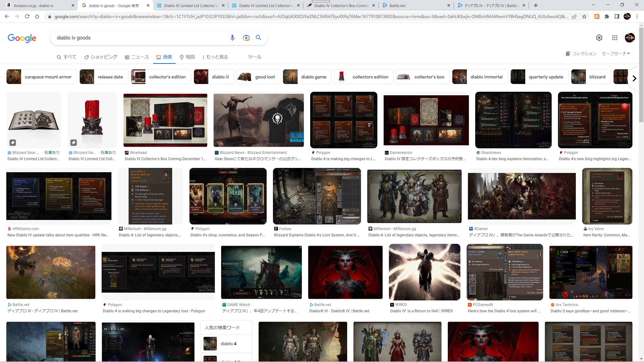Open the tab search chevron in title bar
The width and height of the screenshot is (644, 362).
(x=593, y=5)
